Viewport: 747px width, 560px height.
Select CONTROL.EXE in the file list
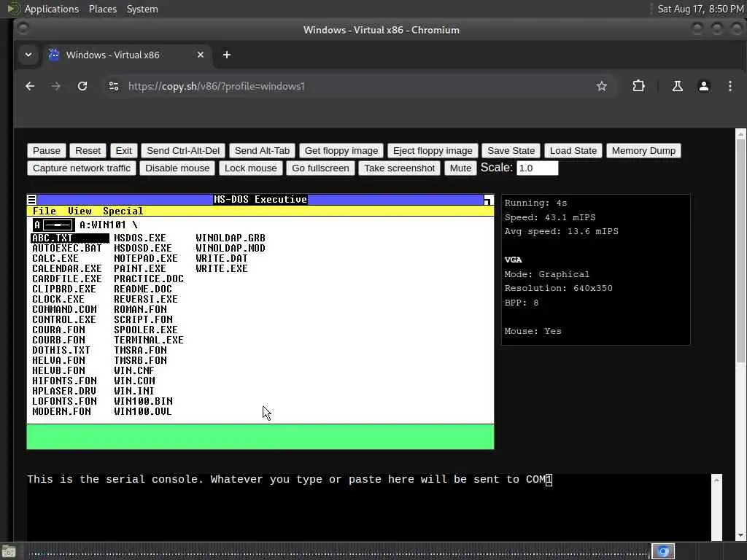click(64, 319)
